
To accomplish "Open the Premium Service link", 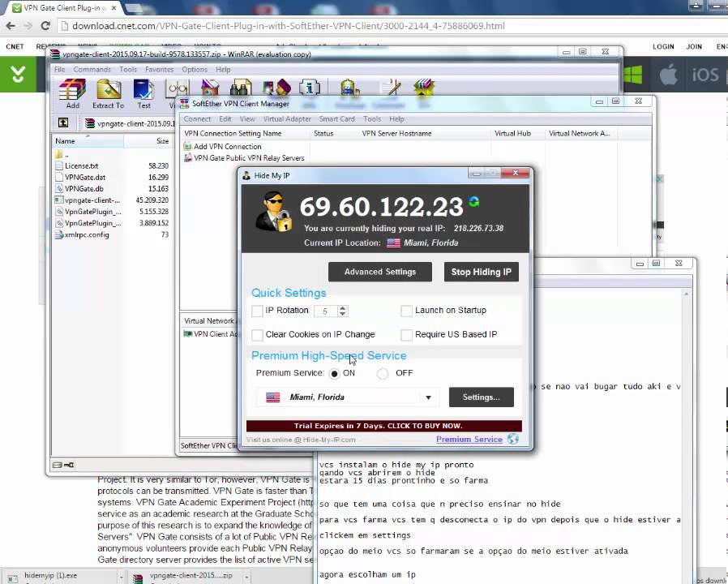I will pyautogui.click(x=469, y=439).
